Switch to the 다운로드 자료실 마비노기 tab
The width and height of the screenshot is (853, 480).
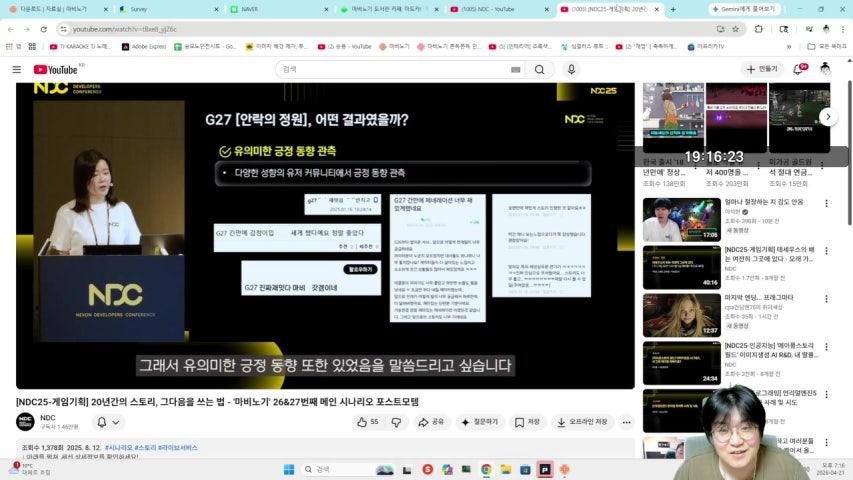57,9
